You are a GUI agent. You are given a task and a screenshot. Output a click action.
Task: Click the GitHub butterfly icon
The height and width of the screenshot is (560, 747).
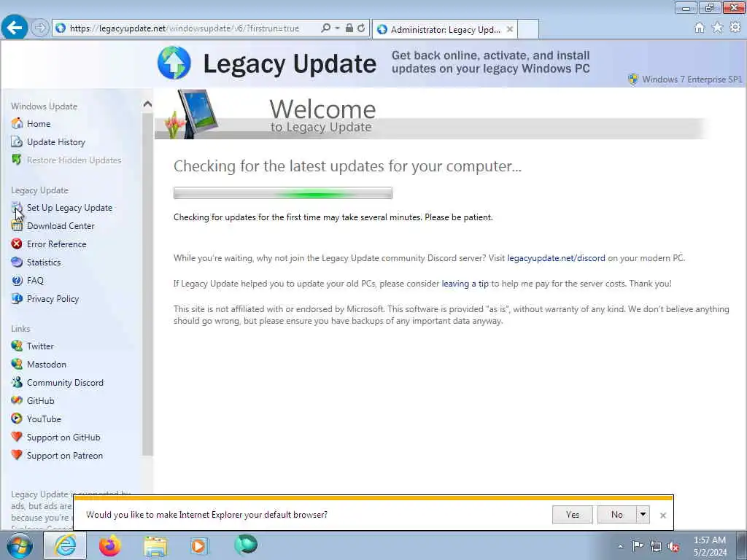point(17,400)
